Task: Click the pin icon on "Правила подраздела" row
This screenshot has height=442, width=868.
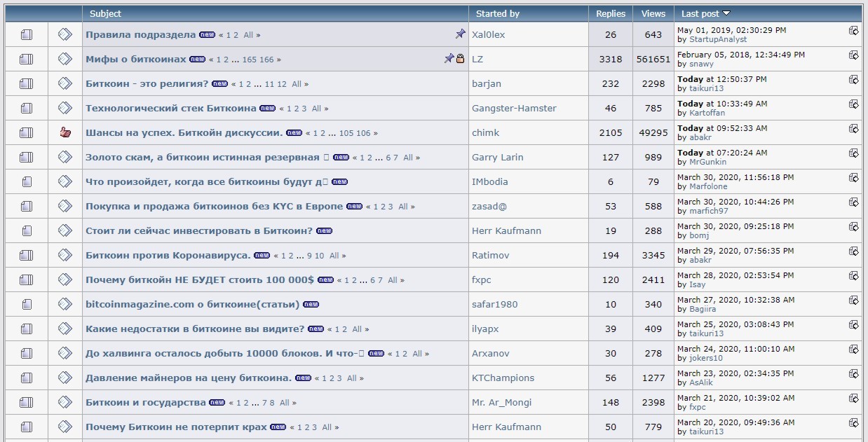Action: click(x=460, y=34)
